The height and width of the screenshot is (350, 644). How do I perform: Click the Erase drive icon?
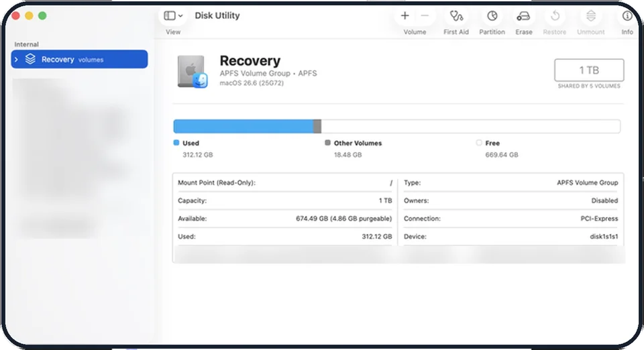point(523,16)
